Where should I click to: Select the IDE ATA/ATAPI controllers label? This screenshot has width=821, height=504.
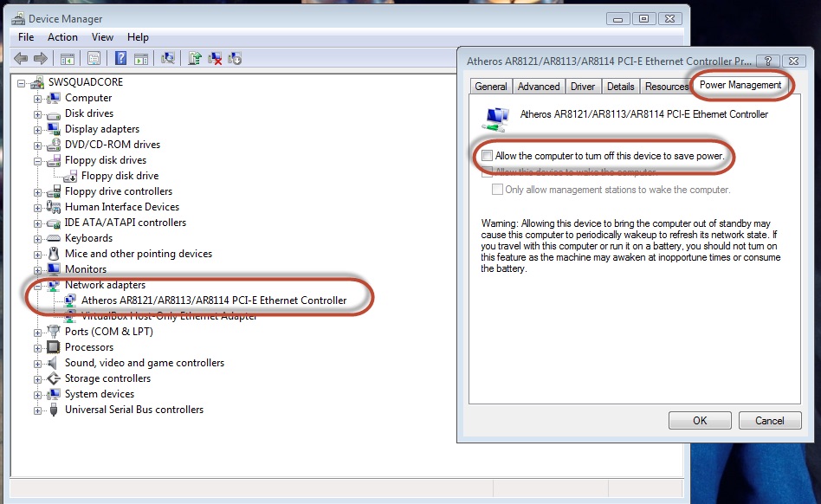tap(125, 223)
